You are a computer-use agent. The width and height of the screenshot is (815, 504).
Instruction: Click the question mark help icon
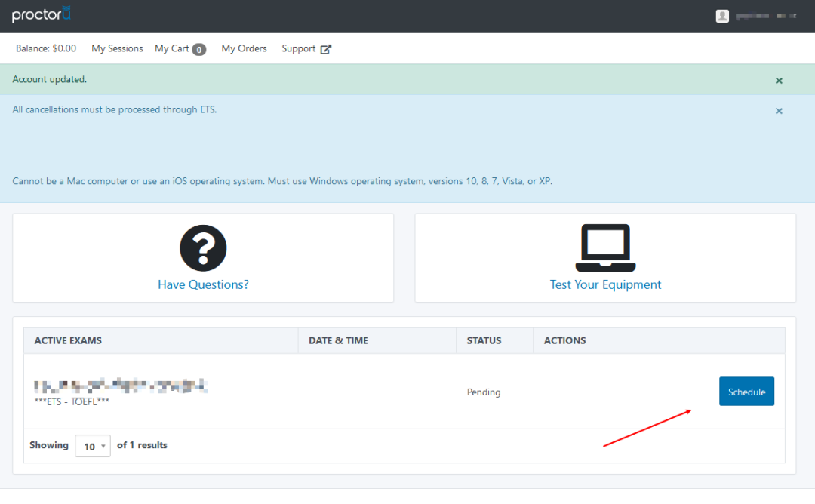point(203,247)
